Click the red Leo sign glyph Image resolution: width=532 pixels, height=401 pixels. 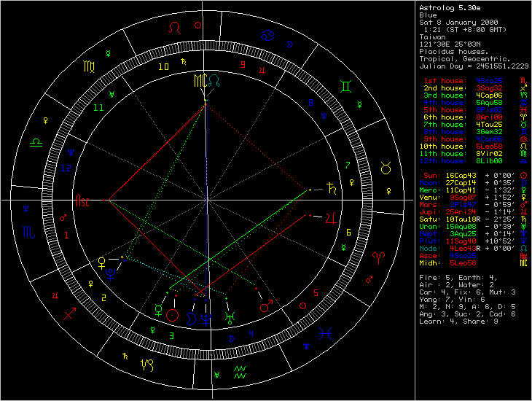tap(174, 26)
